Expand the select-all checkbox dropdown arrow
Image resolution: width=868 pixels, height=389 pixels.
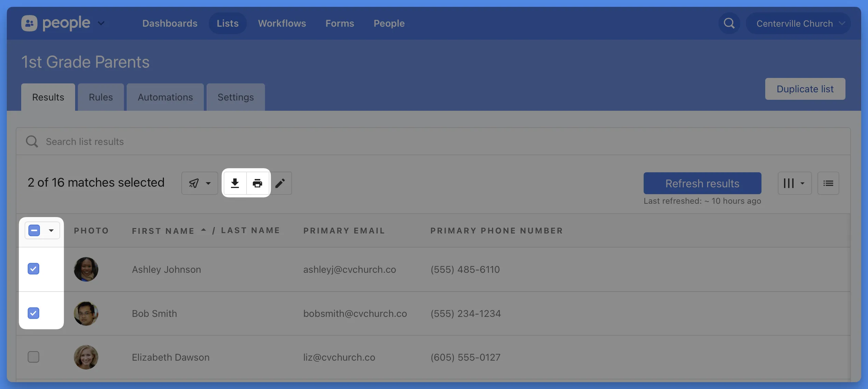pos(51,230)
